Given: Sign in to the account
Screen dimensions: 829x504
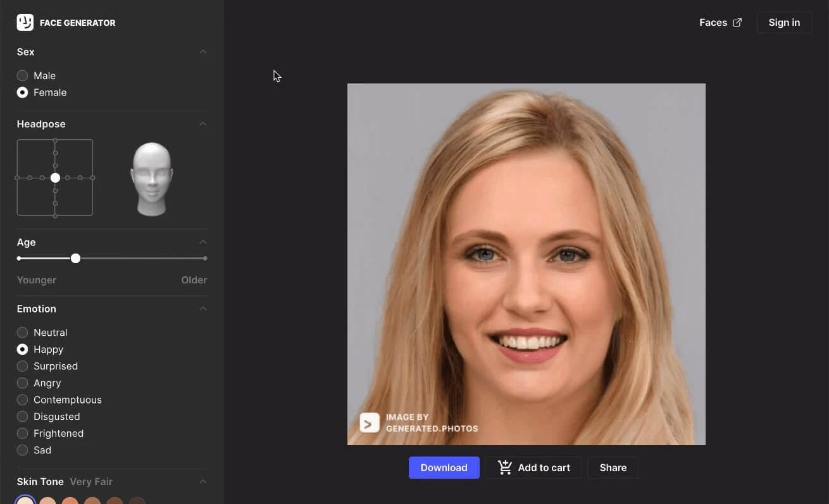Looking at the screenshot, I should point(783,22).
